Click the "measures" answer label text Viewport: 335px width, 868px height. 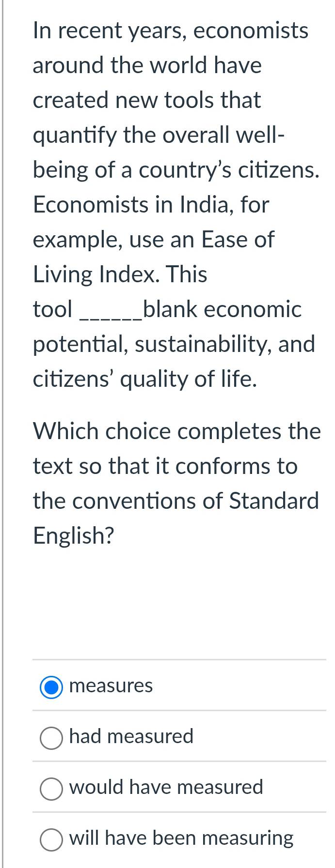(111, 685)
